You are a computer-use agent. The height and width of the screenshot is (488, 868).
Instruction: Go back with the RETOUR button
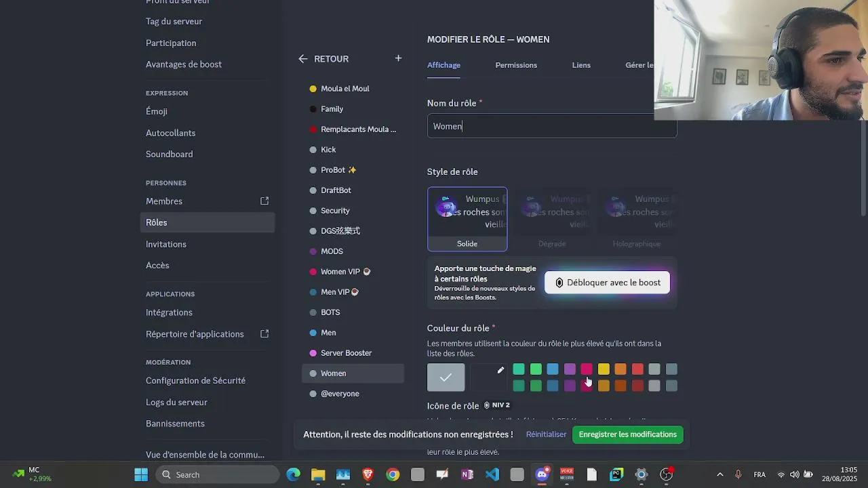pos(323,59)
